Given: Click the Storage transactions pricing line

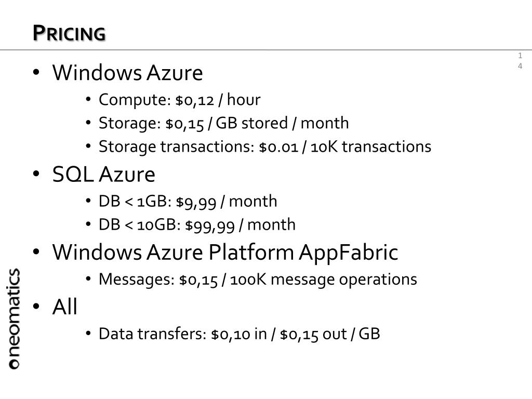Looking at the screenshot, I should click(x=265, y=147).
